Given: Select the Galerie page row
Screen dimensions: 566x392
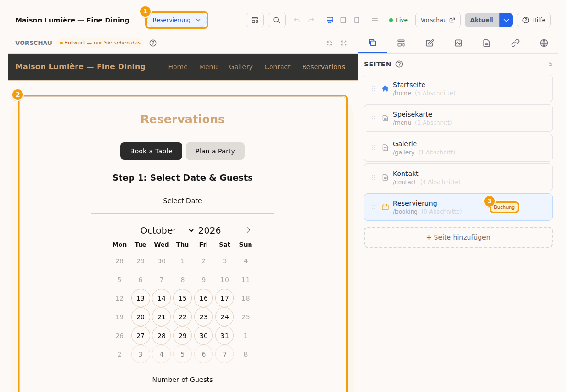Looking at the screenshot, I should [x=458, y=148].
